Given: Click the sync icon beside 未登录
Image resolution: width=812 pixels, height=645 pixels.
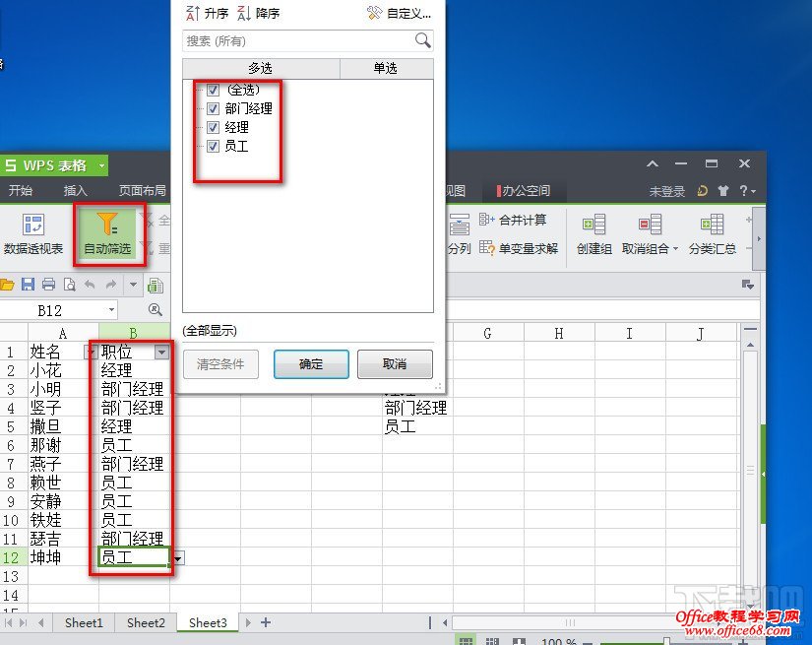Looking at the screenshot, I should tap(702, 191).
